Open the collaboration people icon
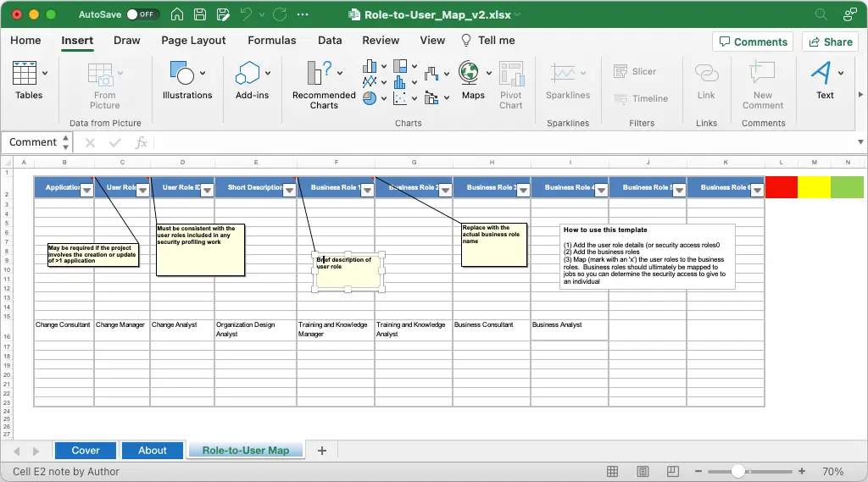The height and width of the screenshot is (482, 868). (849, 14)
